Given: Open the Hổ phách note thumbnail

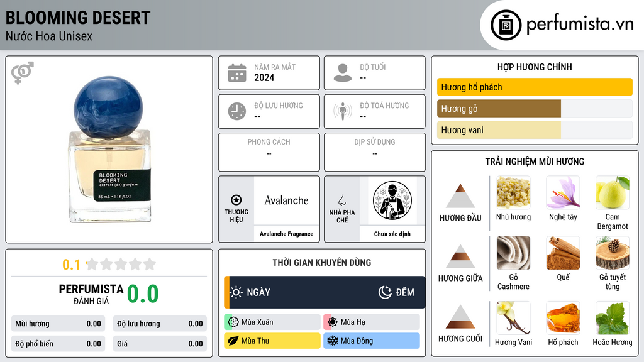Looking at the screenshot, I should [x=563, y=318].
